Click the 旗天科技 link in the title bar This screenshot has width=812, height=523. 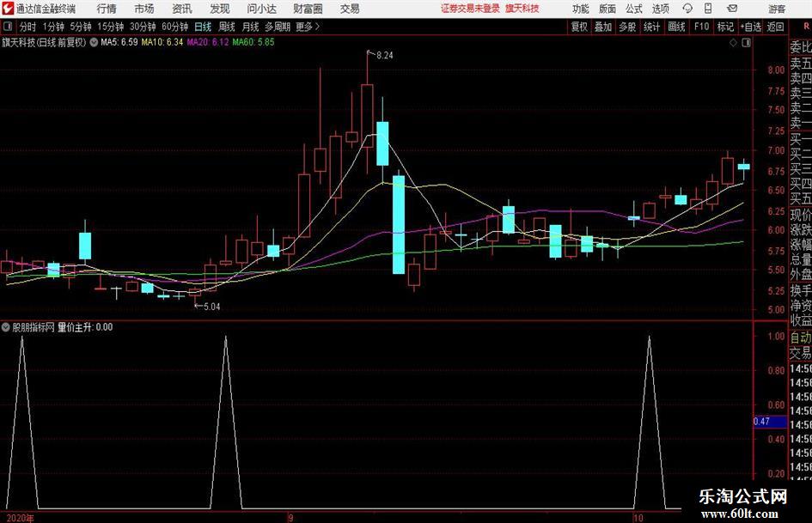coord(522,9)
